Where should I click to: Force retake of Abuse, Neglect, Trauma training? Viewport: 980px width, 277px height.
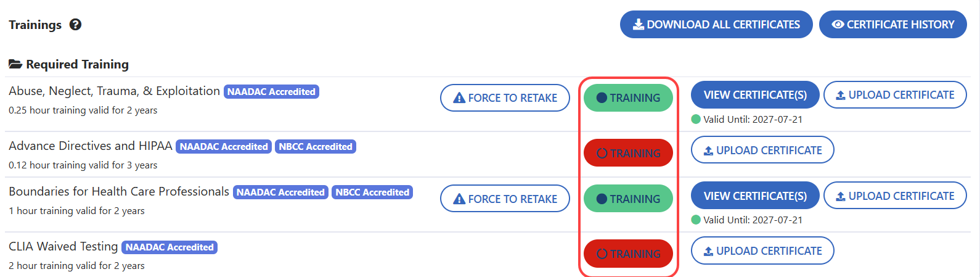(x=505, y=98)
